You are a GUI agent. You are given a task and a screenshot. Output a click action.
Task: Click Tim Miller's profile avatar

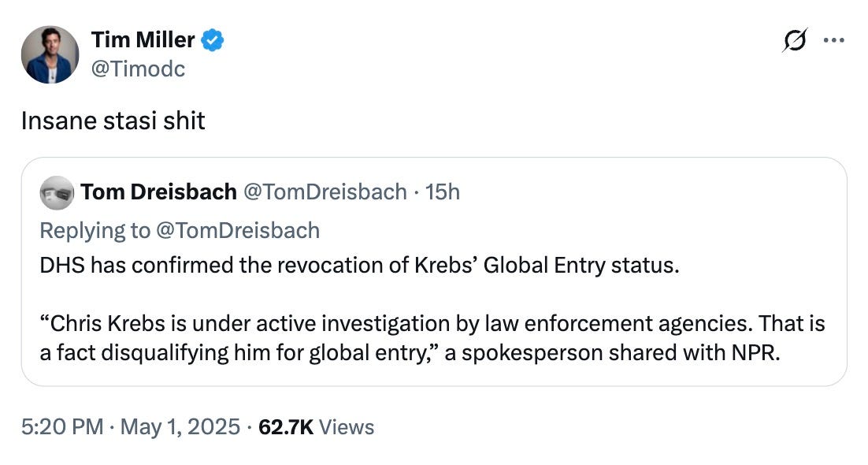(x=50, y=54)
